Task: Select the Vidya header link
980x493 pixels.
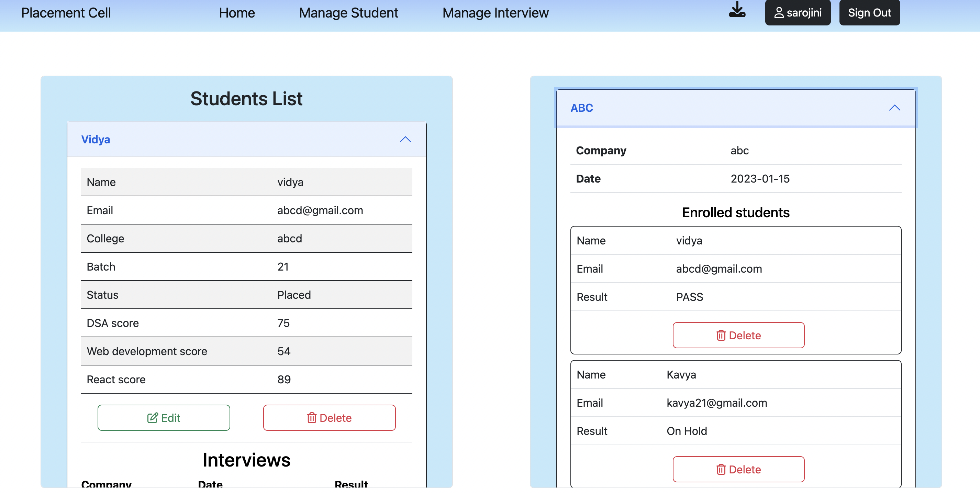Action: tap(96, 139)
